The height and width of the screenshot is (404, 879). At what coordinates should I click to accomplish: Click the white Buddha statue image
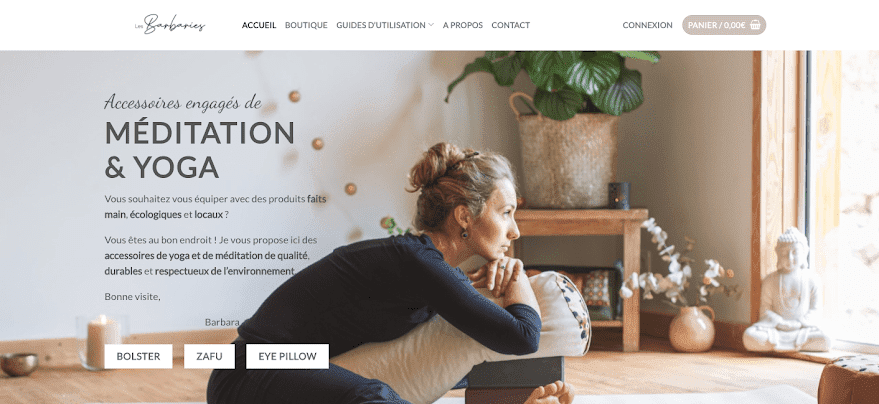pyautogui.click(x=786, y=290)
